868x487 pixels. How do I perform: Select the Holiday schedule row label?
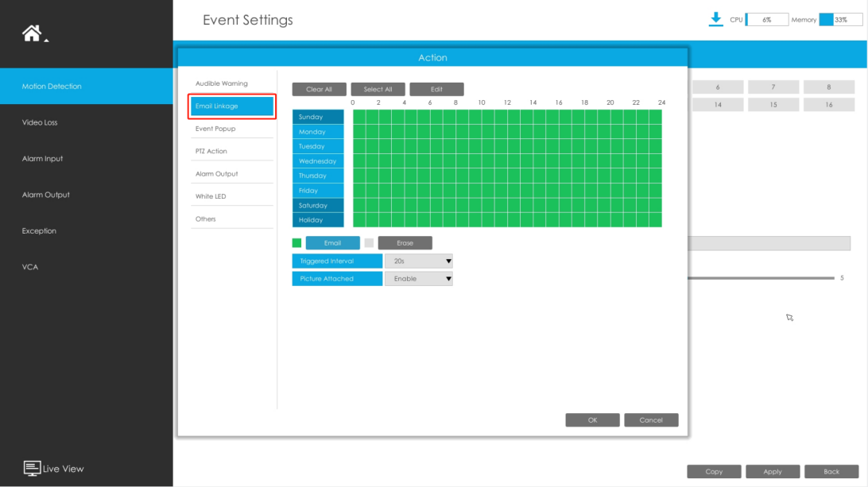pyautogui.click(x=318, y=220)
